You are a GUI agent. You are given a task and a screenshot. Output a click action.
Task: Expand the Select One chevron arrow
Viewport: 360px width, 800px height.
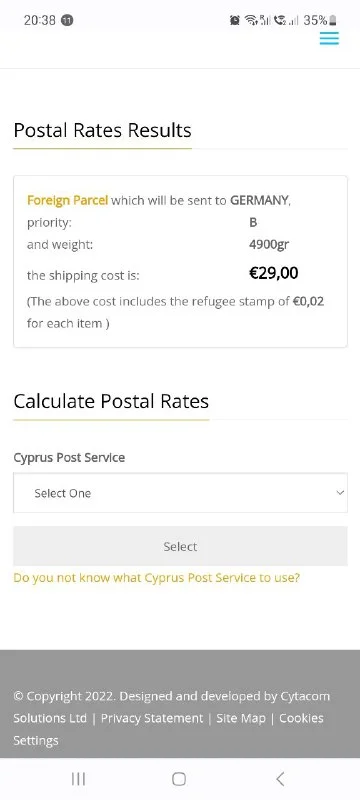(x=340, y=493)
